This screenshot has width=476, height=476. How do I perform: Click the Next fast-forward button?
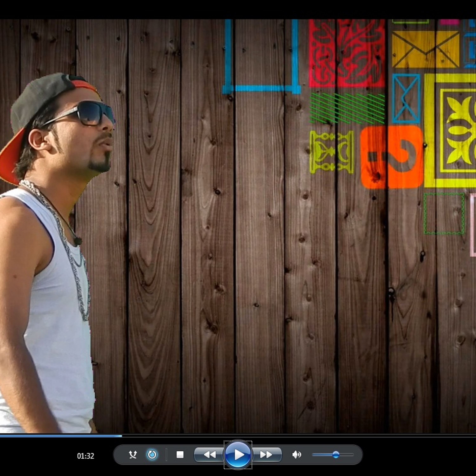pyautogui.click(x=266, y=455)
